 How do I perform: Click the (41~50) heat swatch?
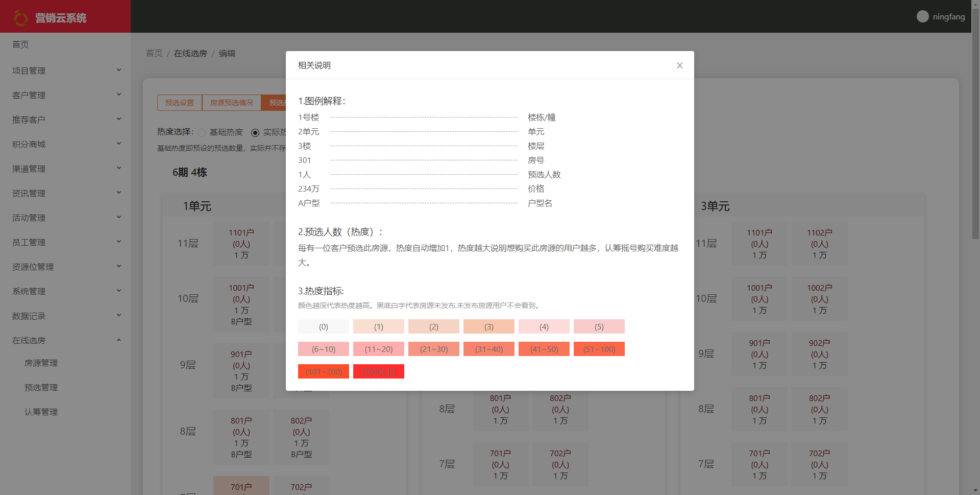544,349
